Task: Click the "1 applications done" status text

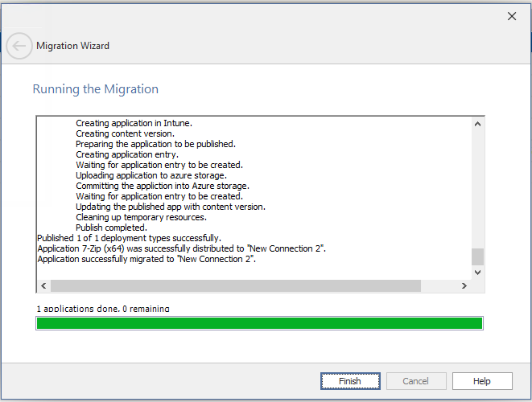Action: 103,309
